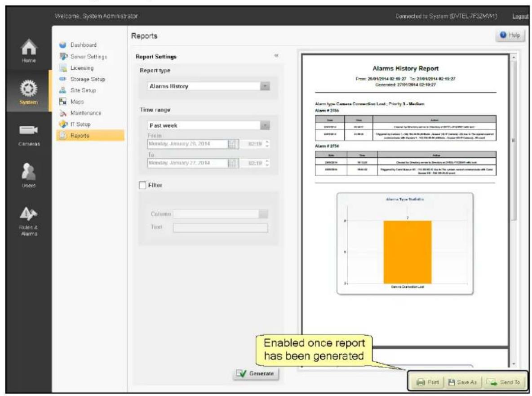Open the Cameras section icon
The height and width of the screenshot is (396, 532).
coord(28,130)
